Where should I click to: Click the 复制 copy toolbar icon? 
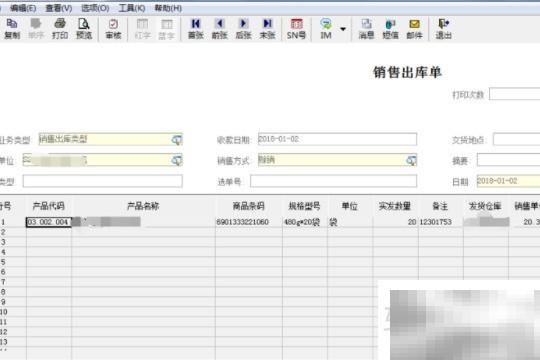click(12, 29)
